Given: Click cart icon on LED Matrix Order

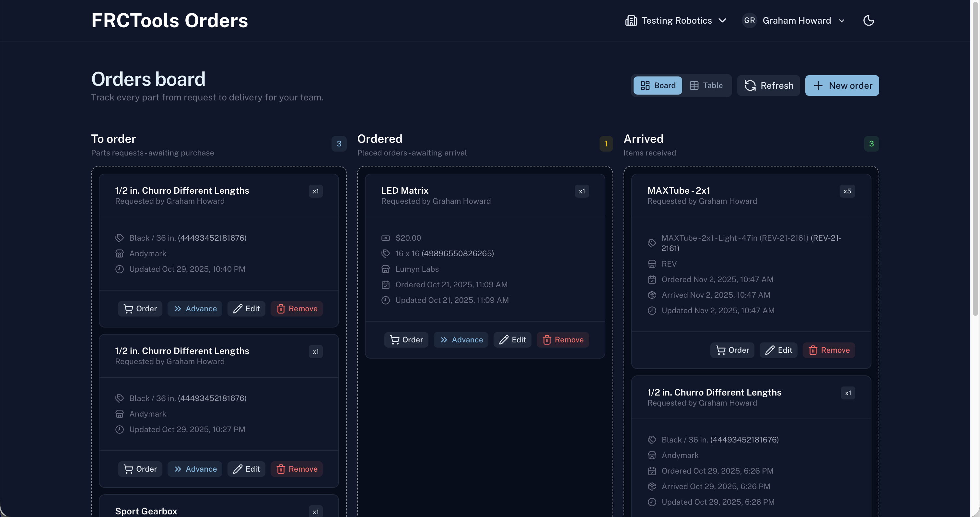Looking at the screenshot, I should 394,340.
